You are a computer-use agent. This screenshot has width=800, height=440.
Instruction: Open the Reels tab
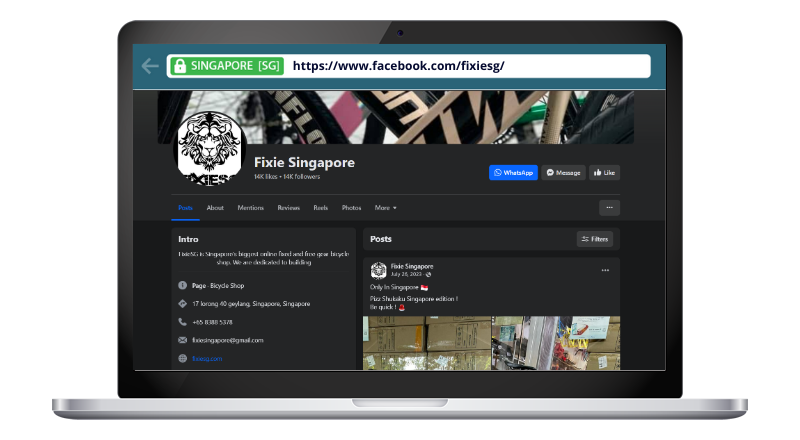[x=320, y=208]
